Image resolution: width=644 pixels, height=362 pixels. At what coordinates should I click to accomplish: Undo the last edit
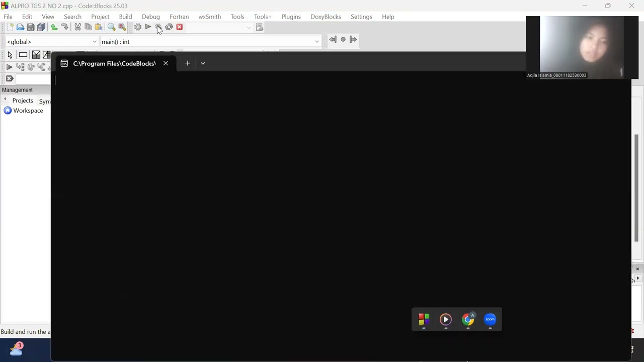pyautogui.click(x=54, y=27)
